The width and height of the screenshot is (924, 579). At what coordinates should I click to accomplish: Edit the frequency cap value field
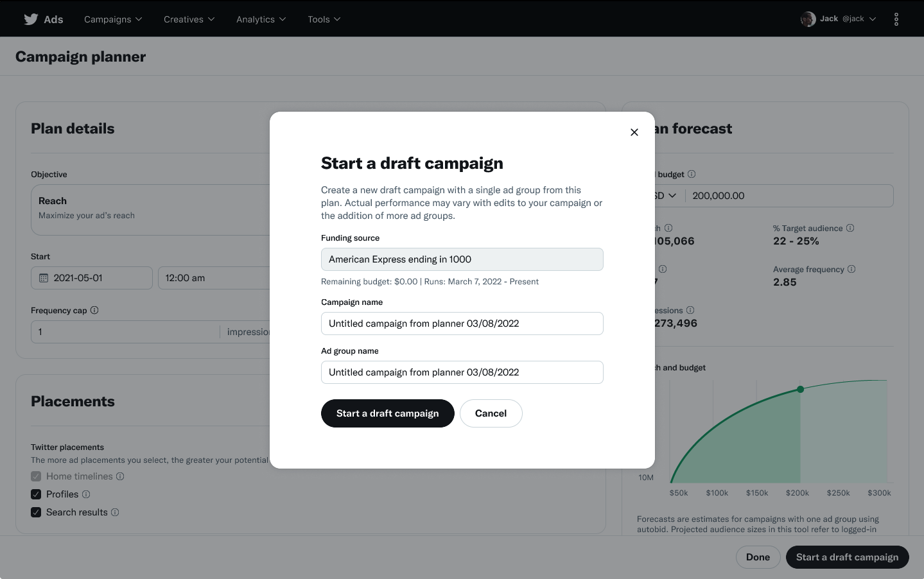(x=125, y=332)
